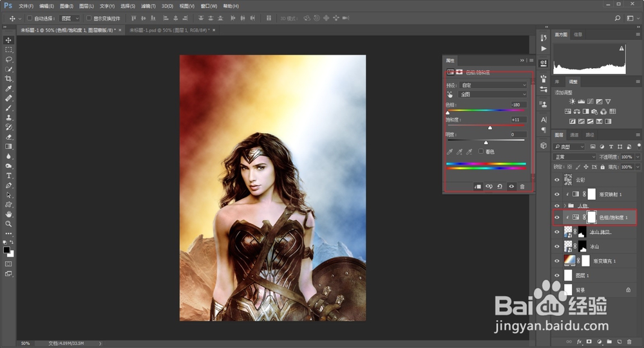The height and width of the screenshot is (348, 644).
Task: Select the Pen tool
Action: (8, 185)
